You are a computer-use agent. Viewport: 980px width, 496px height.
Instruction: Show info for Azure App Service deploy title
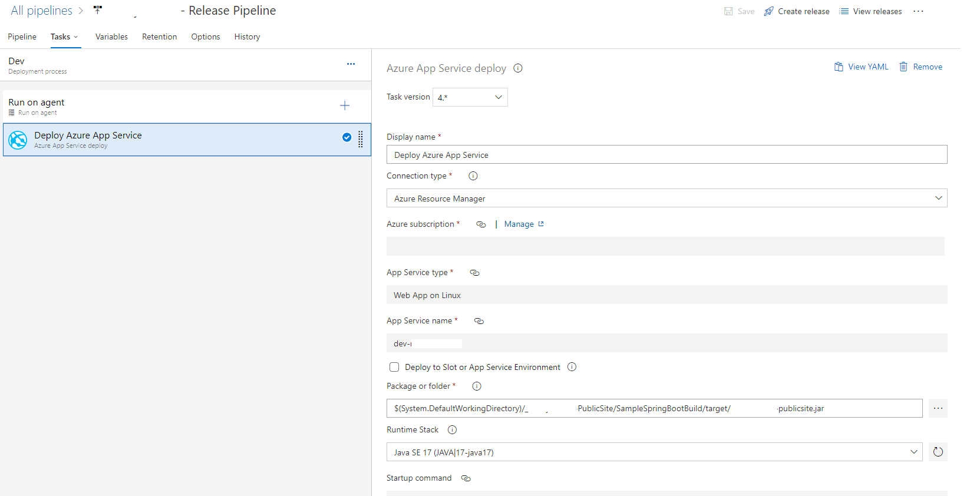(x=518, y=68)
